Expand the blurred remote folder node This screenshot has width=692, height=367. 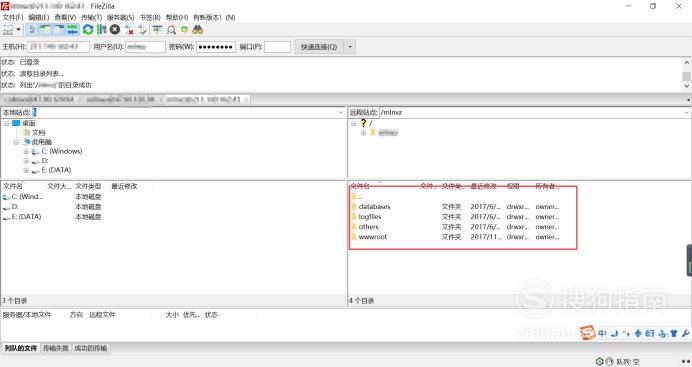pyautogui.click(x=363, y=133)
